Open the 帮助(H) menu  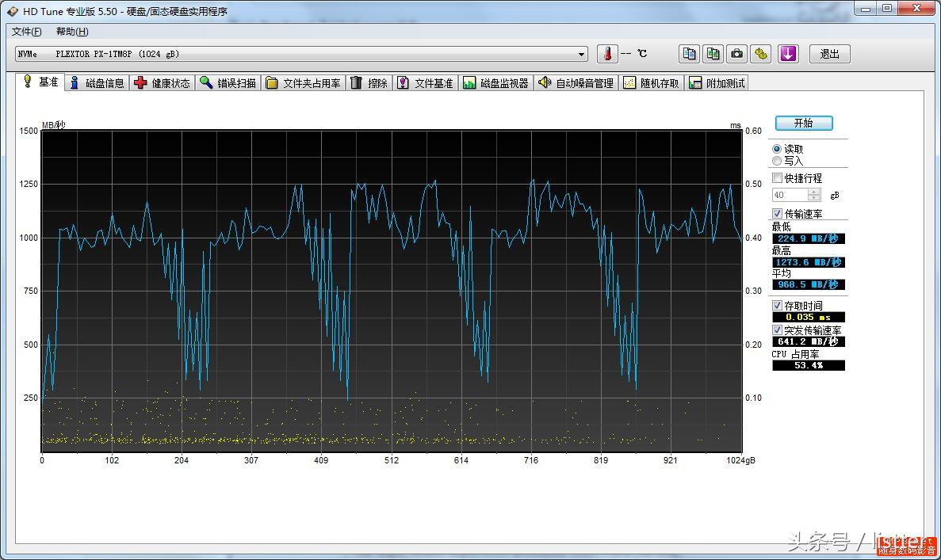coord(72,32)
